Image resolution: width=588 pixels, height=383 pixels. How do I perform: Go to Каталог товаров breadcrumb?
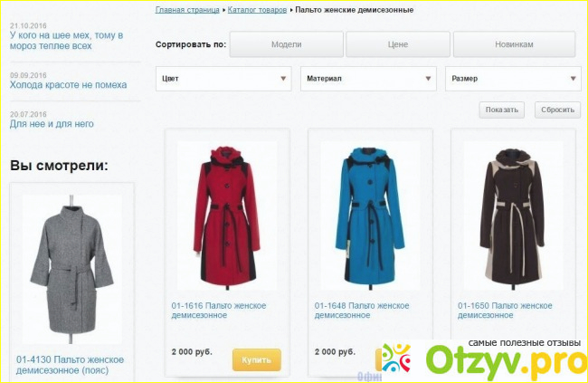click(x=257, y=10)
